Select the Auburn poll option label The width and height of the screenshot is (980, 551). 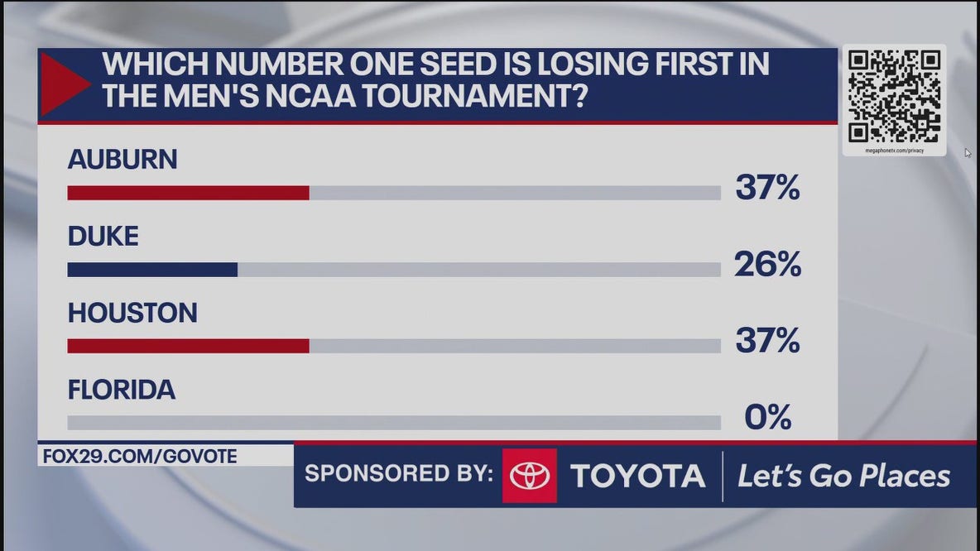122,160
